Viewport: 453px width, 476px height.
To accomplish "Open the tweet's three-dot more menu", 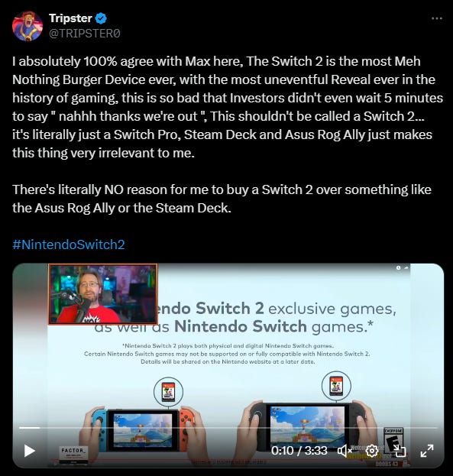I will click(x=437, y=18).
